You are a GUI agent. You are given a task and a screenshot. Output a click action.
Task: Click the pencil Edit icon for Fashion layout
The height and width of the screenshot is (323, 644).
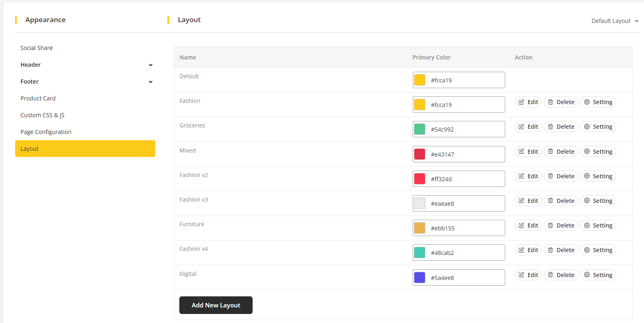click(x=521, y=102)
